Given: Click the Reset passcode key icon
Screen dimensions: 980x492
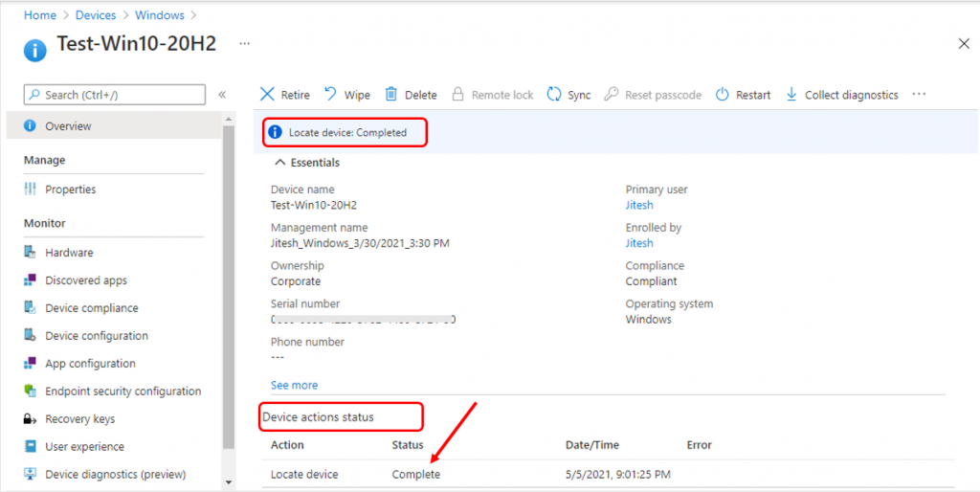Looking at the screenshot, I should coord(612,95).
